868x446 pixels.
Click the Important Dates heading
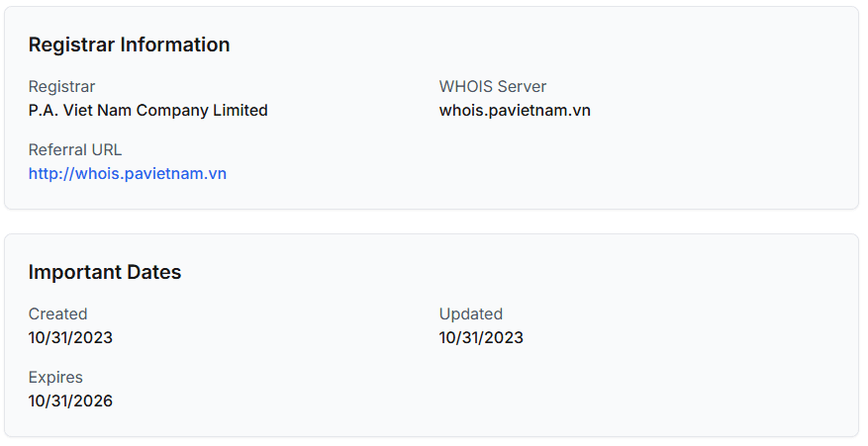point(105,272)
